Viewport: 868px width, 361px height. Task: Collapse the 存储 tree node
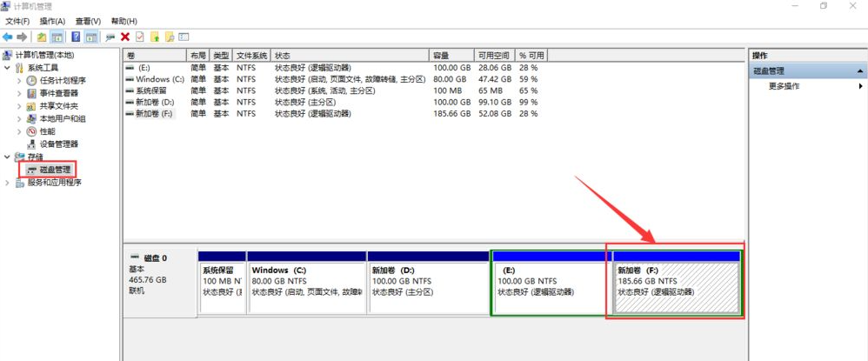[x=7, y=157]
